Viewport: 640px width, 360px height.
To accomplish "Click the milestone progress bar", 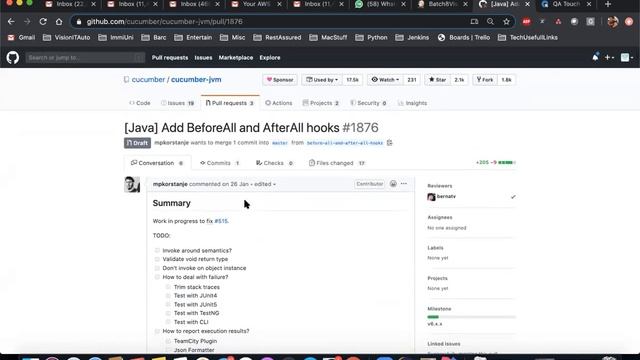I will [x=471, y=317].
